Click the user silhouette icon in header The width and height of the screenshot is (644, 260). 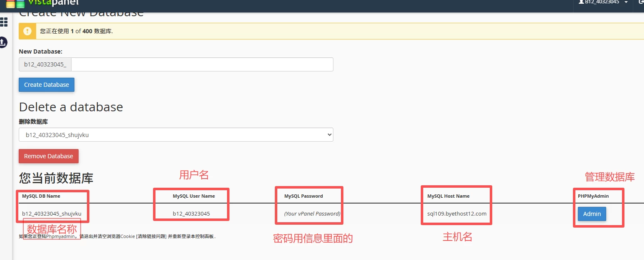click(x=582, y=2)
